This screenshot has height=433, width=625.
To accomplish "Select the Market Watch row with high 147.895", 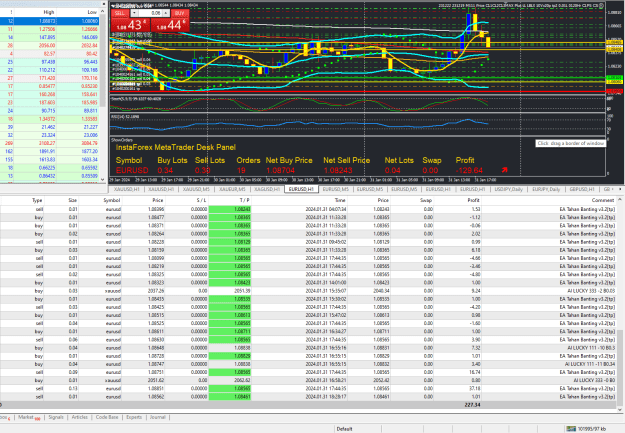I will point(49,37).
